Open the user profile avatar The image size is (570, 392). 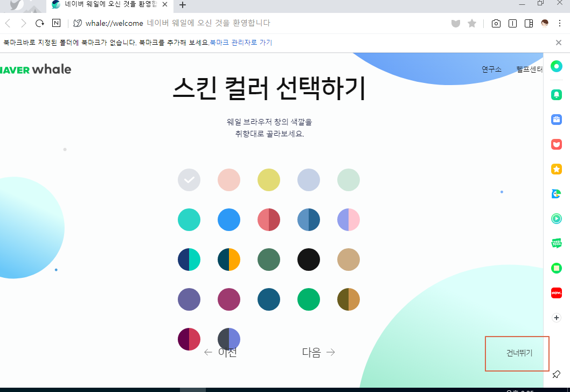click(545, 24)
